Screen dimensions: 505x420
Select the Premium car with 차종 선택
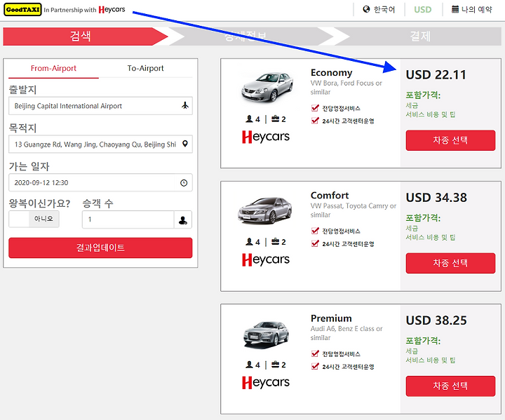point(450,386)
